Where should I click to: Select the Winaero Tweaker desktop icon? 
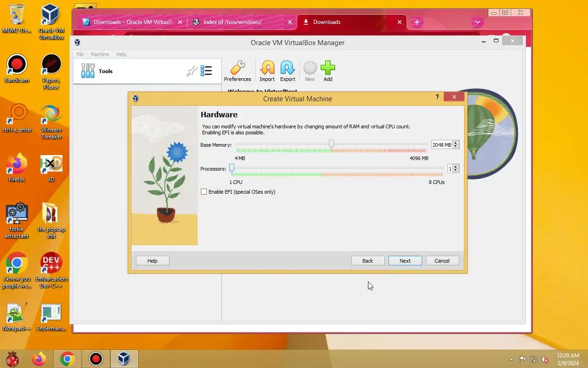click(x=51, y=121)
